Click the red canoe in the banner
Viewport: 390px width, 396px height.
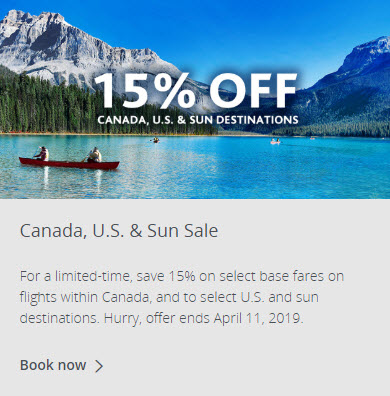69,164
